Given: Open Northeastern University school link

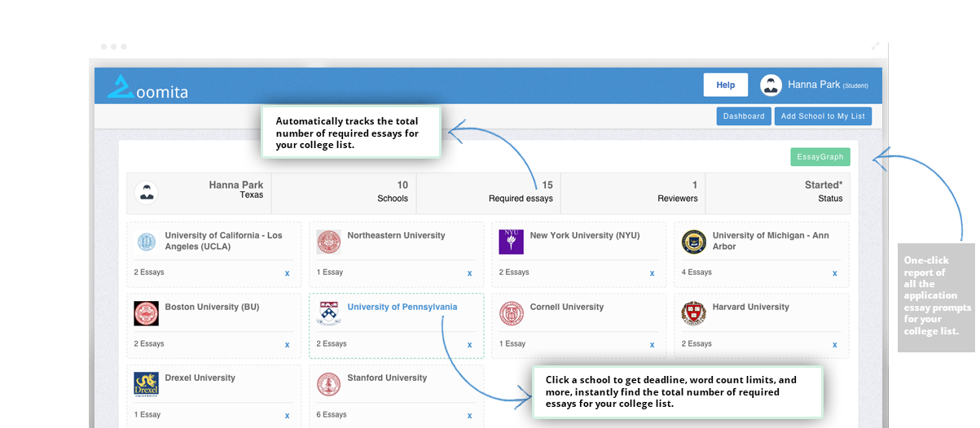Looking at the screenshot, I should 396,236.
